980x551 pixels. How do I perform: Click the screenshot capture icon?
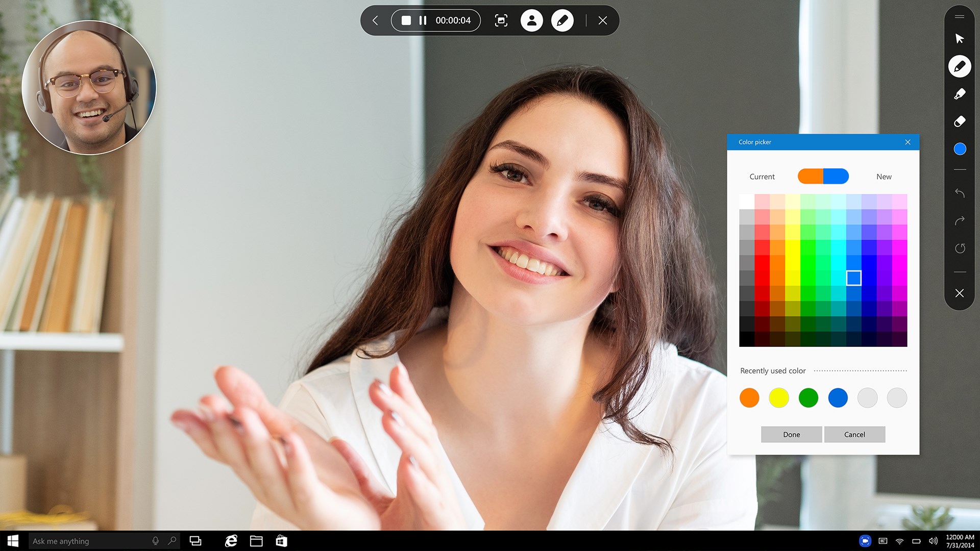pyautogui.click(x=501, y=20)
